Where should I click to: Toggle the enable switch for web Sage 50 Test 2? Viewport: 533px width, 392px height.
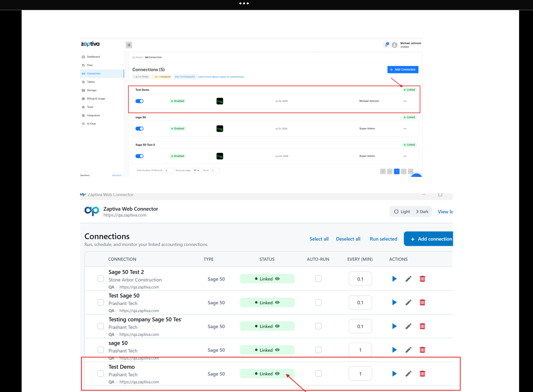[139, 156]
